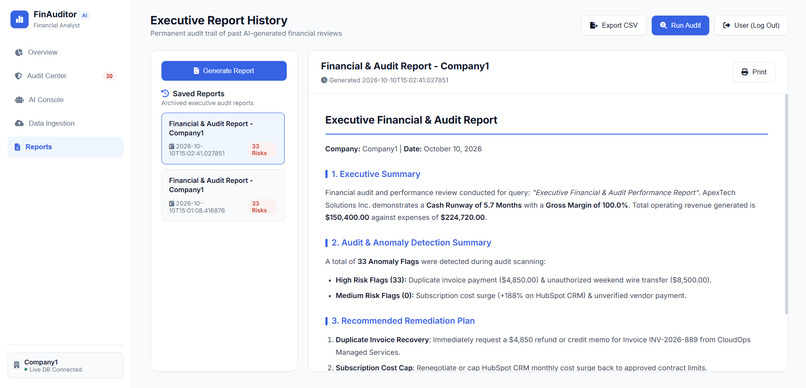Click the document icon on Generate Report
Screen dimensions: 806x388
click(196, 71)
